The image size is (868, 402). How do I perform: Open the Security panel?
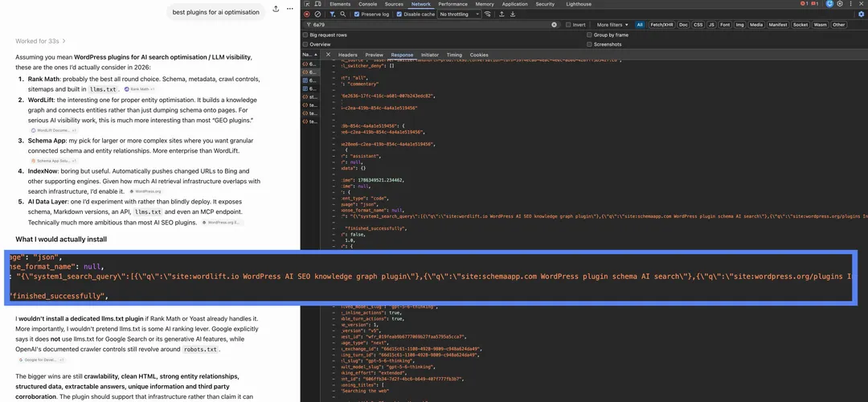(545, 4)
